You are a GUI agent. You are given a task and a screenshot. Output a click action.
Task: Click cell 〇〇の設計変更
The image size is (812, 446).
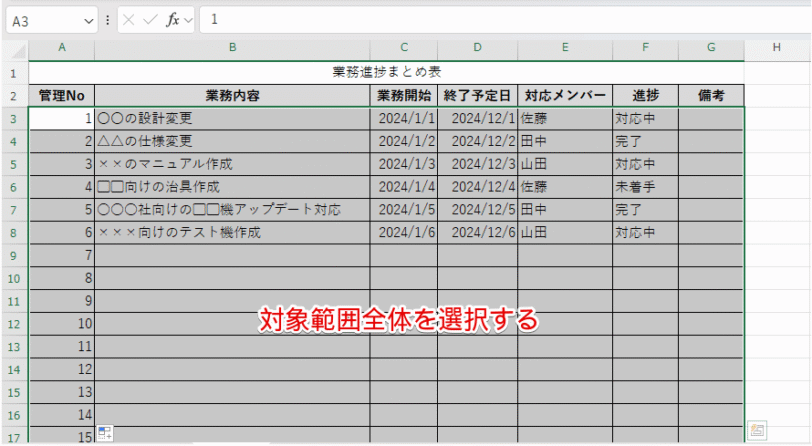233,119
